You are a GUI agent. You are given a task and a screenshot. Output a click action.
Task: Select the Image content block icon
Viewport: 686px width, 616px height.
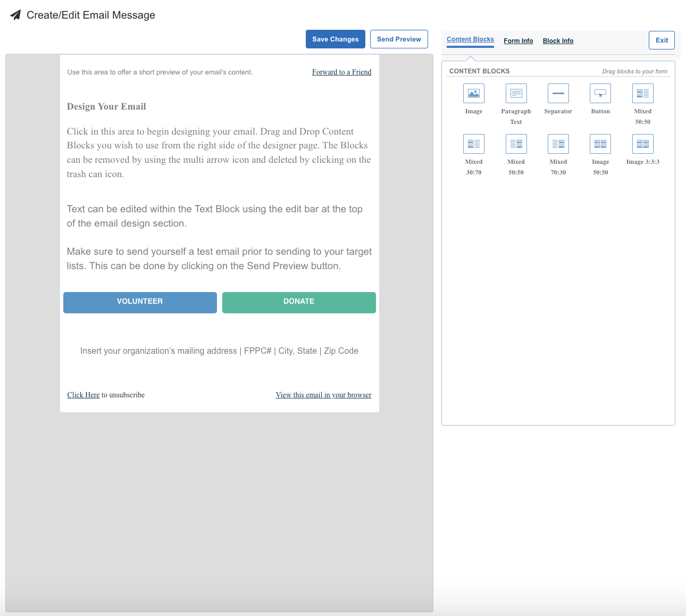(473, 93)
